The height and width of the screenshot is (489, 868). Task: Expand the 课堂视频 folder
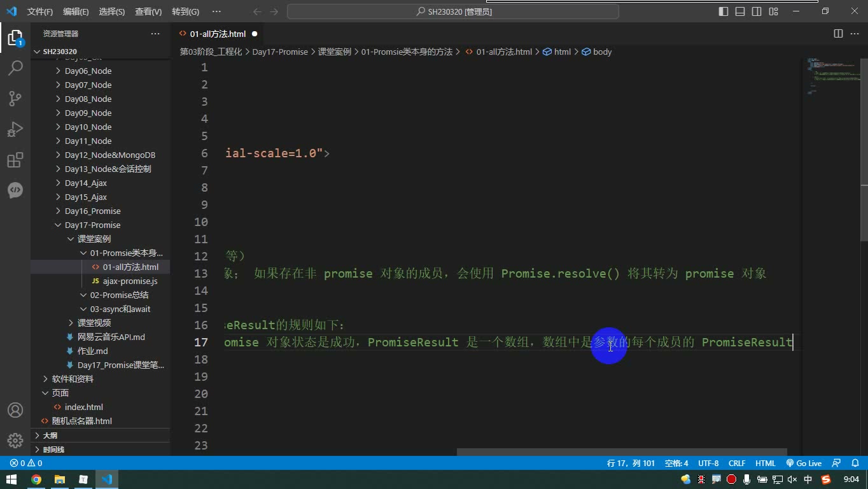[94, 323]
